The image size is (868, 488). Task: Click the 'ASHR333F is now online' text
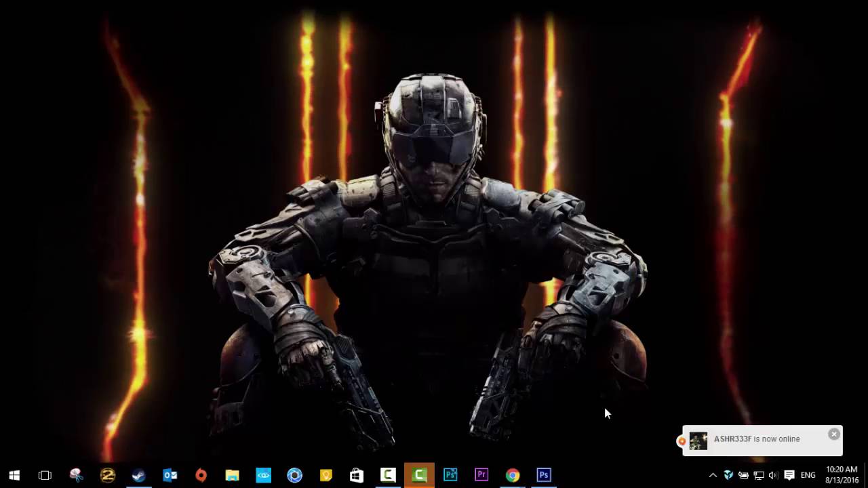[x=757, y=439]
